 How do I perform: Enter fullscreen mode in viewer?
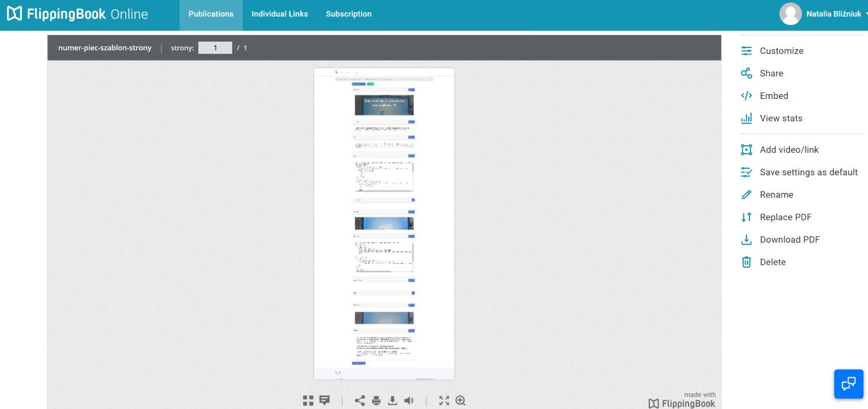[444, 400]
